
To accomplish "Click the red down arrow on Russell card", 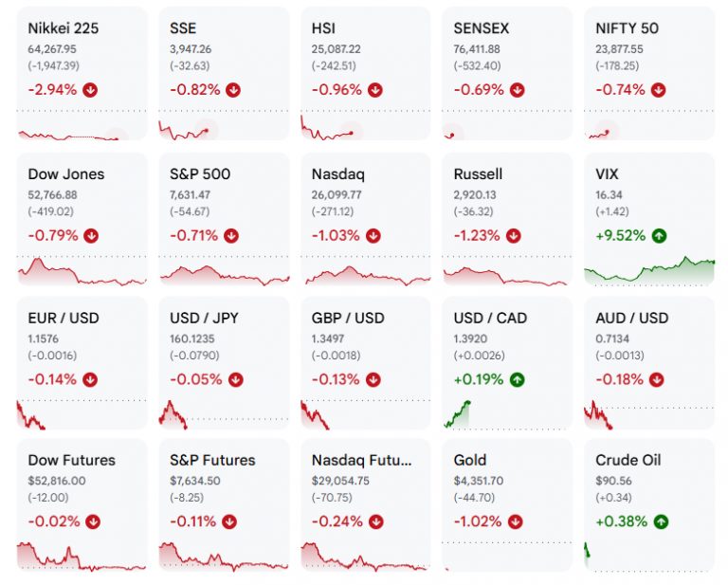I will click(x=513, y=236).
